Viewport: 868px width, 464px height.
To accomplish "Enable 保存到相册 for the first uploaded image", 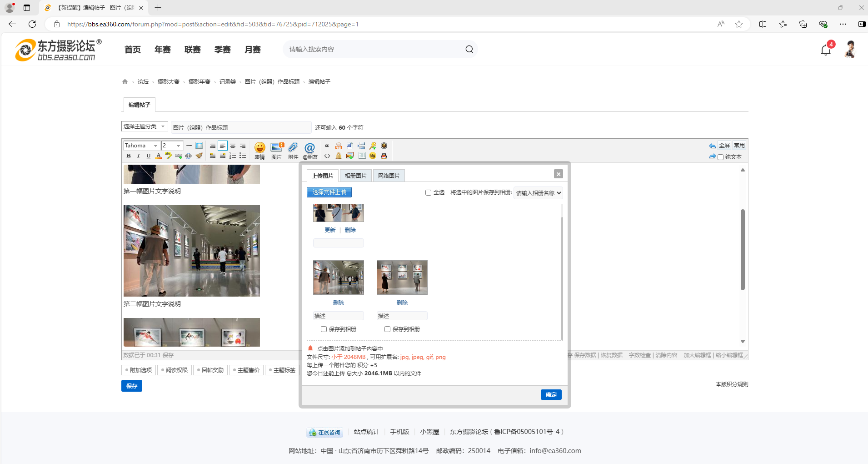I will tap(324, 329).
